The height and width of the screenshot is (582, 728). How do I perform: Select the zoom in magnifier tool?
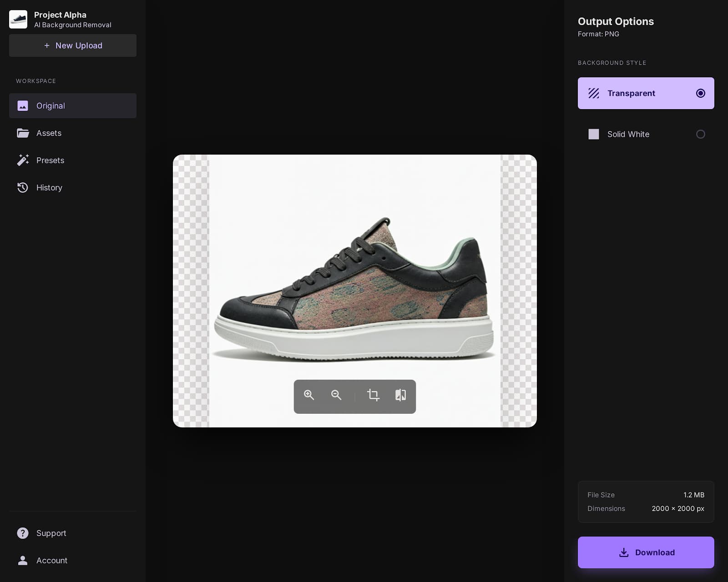tap(309, 396)
